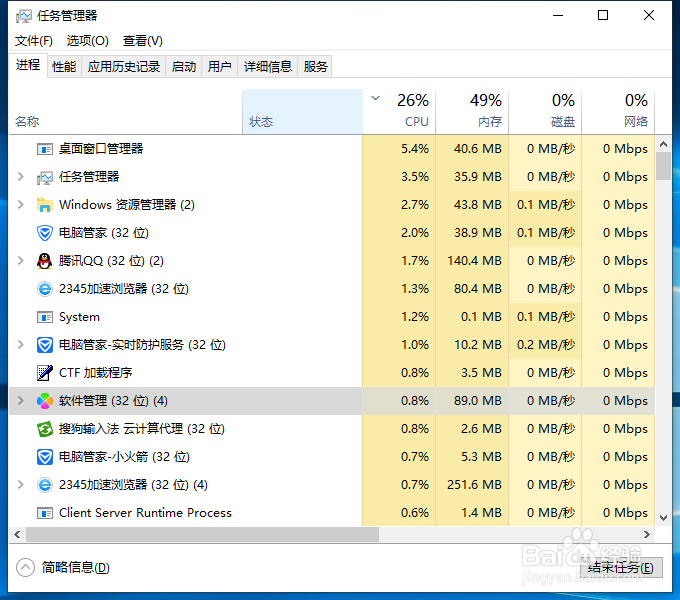680x600 pixels.
Task: Sort by the 名称 column header
Action: (x=125, y=112)
